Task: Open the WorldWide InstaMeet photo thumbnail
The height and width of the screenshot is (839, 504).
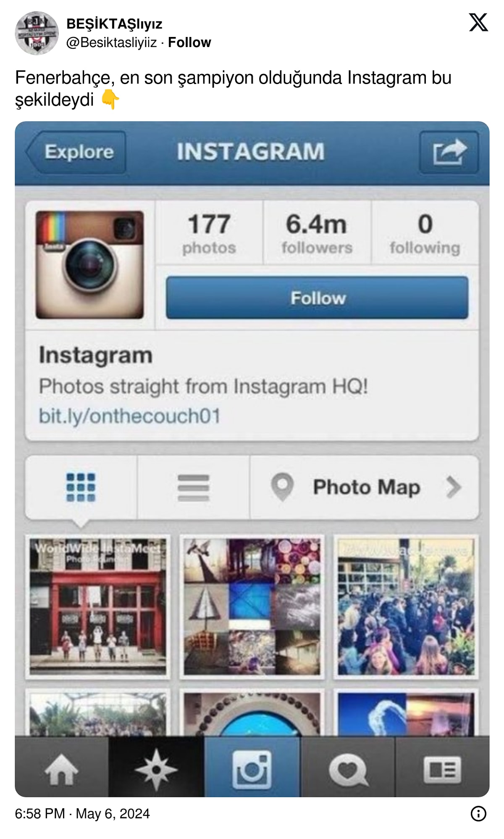Action: pos(98,607)
